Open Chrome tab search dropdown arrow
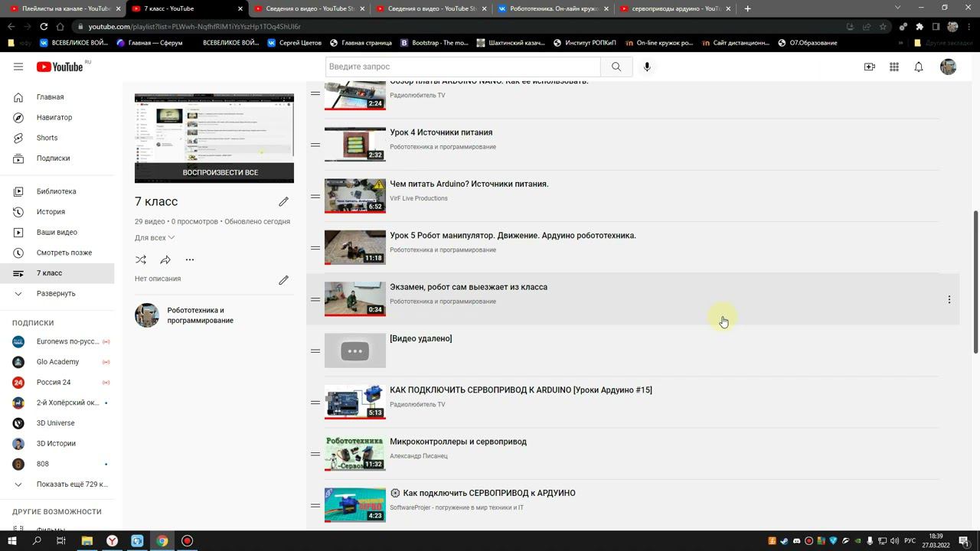 coord(898,8)
